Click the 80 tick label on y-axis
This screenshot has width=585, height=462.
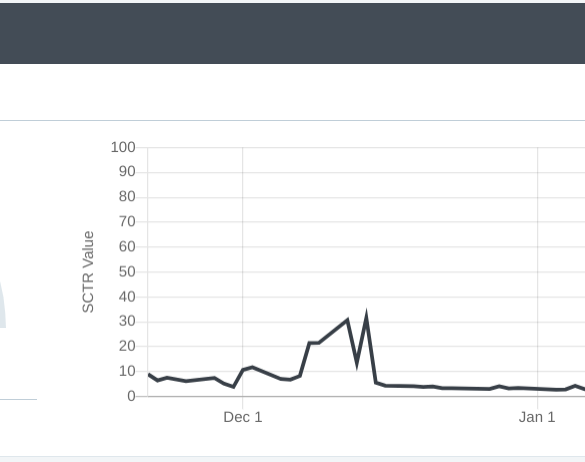[127, 197]
